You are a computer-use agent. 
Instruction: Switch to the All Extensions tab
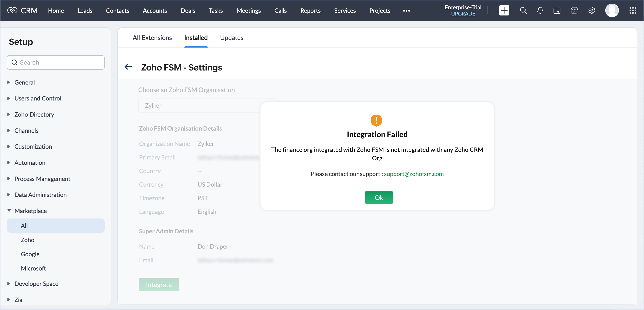pyautogui.click(x=152, y=38)
